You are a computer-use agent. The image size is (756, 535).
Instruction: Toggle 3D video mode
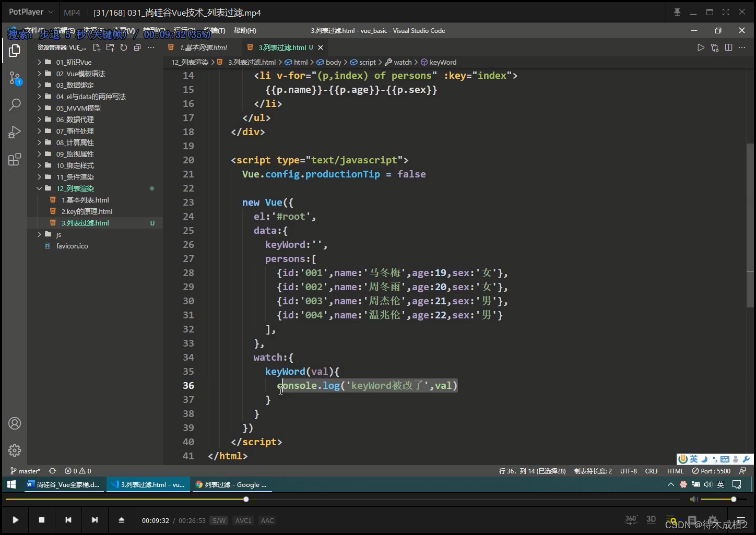(651, 519)
